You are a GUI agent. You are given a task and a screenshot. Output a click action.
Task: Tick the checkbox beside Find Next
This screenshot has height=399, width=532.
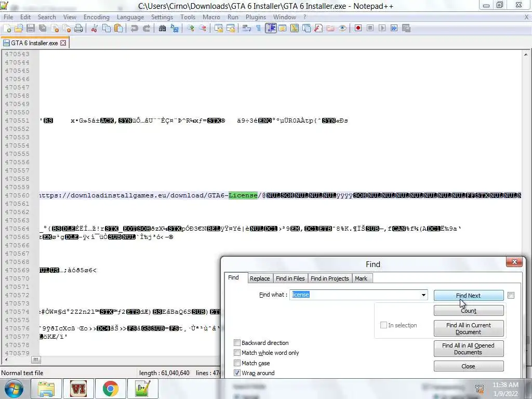[511, 296]
